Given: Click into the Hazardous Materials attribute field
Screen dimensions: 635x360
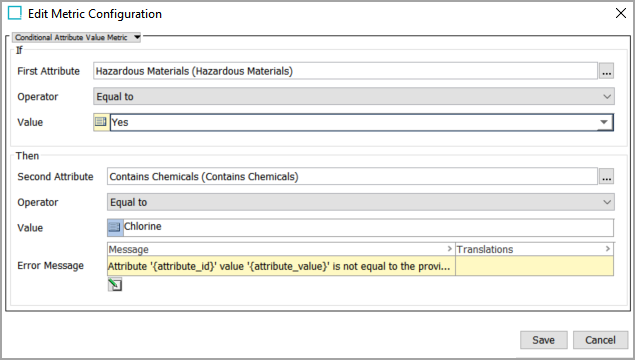Looking at the screenshot, I should click(345, 71).
